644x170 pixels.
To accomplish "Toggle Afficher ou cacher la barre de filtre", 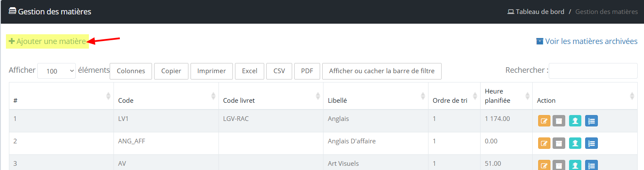I will (x=382, y=71).
